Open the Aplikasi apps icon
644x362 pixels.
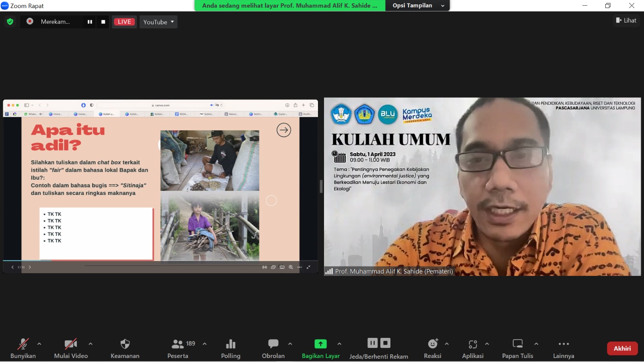click(x=473, y=344)
